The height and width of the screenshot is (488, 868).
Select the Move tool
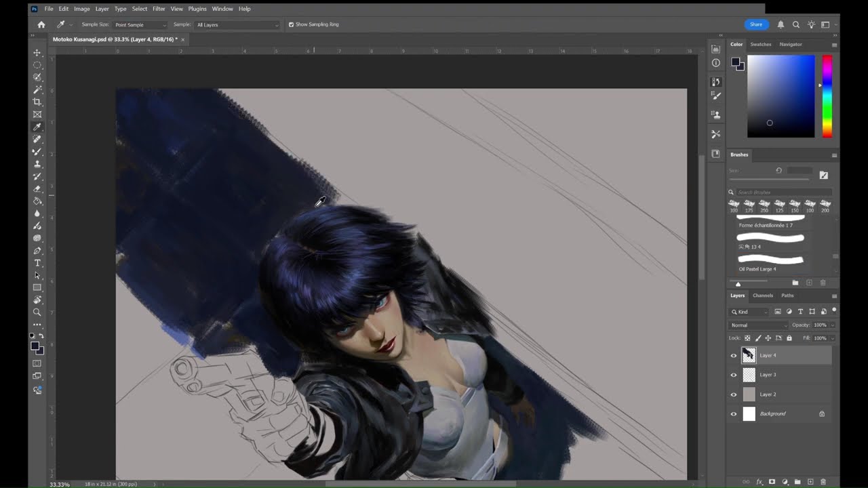click(x=37, y=53)
